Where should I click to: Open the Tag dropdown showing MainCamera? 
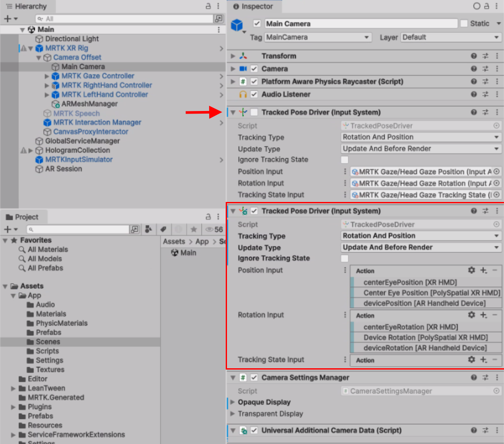[318, 37]
